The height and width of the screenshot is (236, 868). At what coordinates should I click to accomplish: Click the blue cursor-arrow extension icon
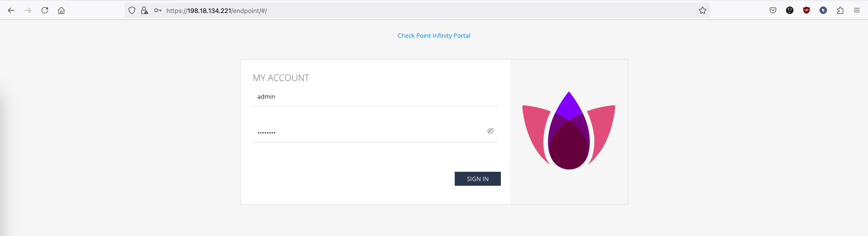[x=823, y=10]
